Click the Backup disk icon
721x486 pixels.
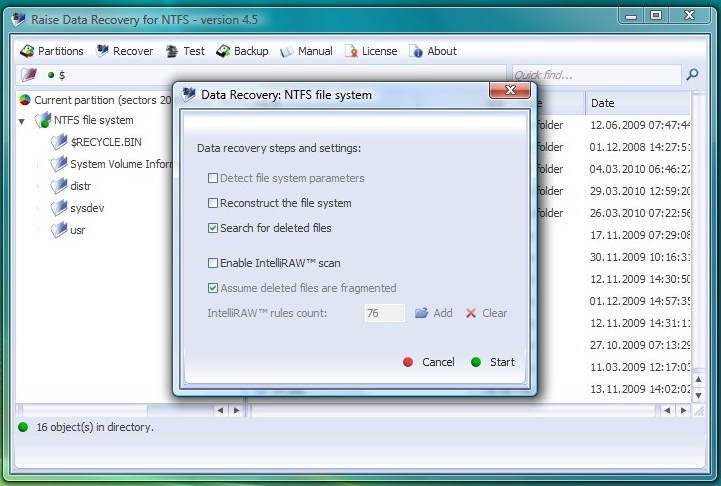pyautogui.click(x=223, y=51)
